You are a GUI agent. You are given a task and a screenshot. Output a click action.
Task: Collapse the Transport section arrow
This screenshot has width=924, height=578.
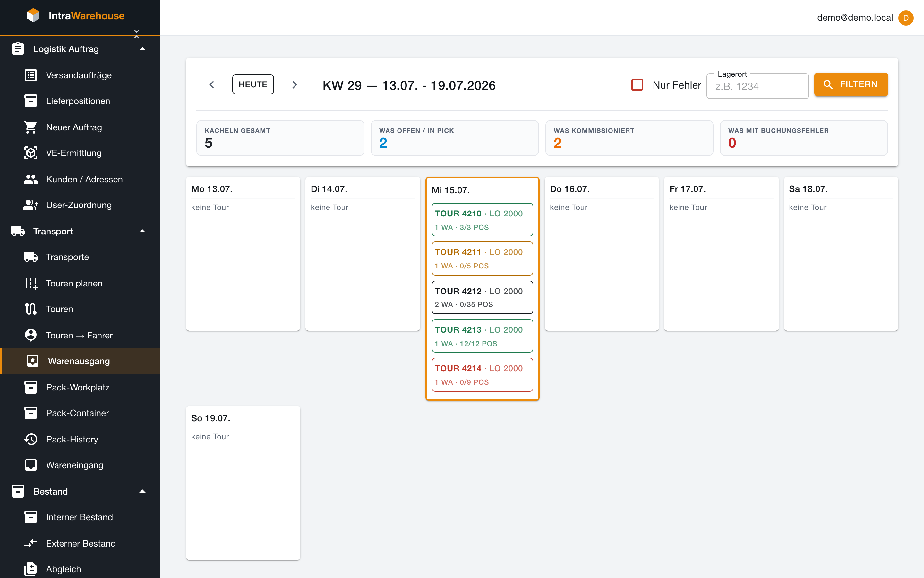coord(142,231)
